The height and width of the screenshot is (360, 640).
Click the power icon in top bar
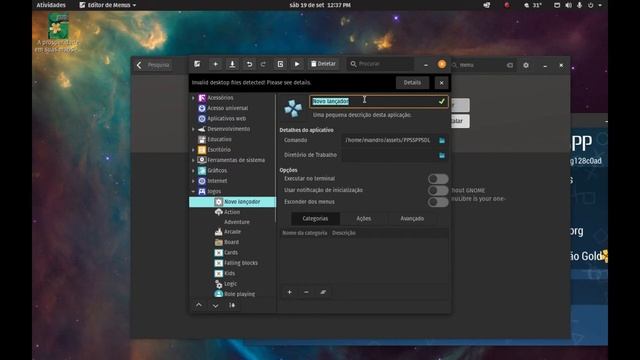[590, 5]
